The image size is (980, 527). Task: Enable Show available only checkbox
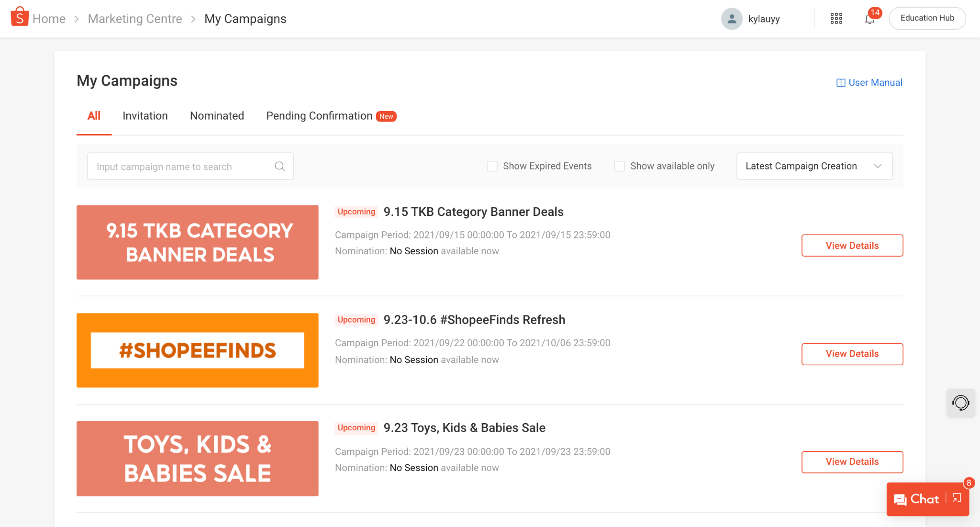tap(619, 166)
